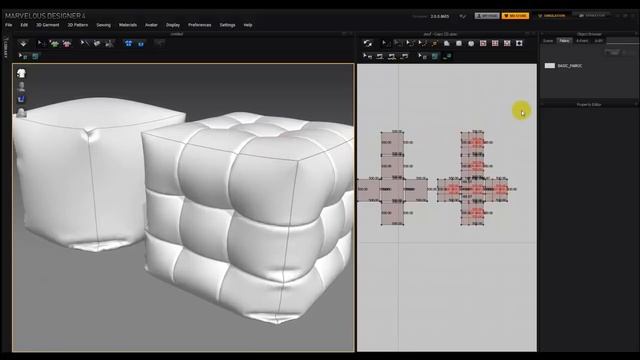Open the Help menu
This screenshot has width=640, height=360.
coord(248,25)
